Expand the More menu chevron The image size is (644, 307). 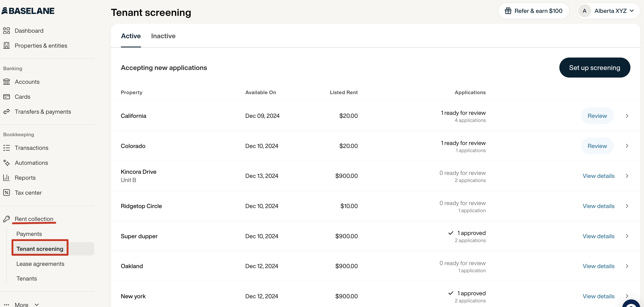pos(37,304)
